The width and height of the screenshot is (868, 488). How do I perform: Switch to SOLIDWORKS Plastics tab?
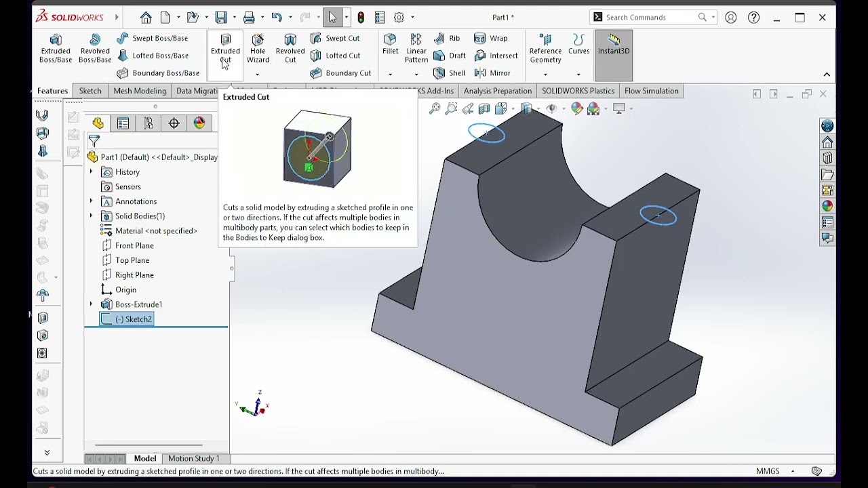click(x=578, y=91)
